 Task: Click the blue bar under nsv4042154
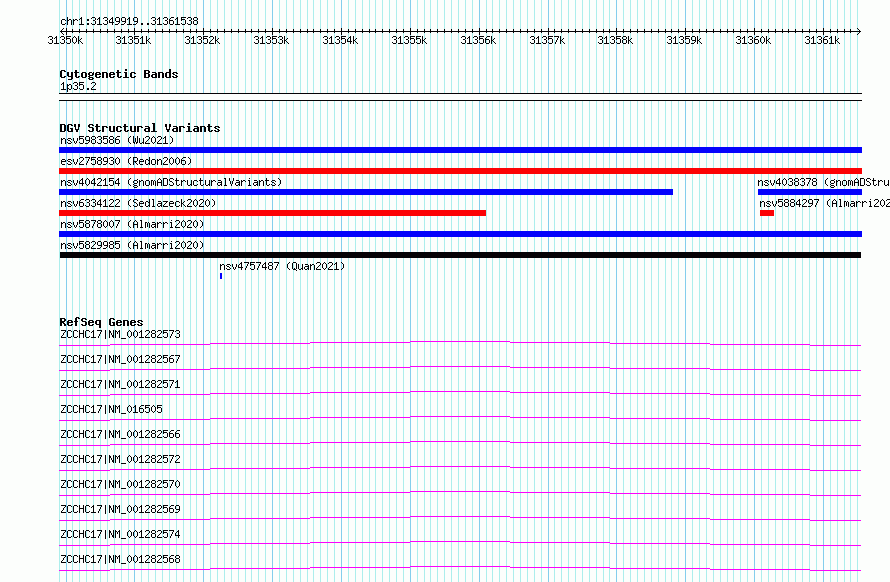pos(366,192)
